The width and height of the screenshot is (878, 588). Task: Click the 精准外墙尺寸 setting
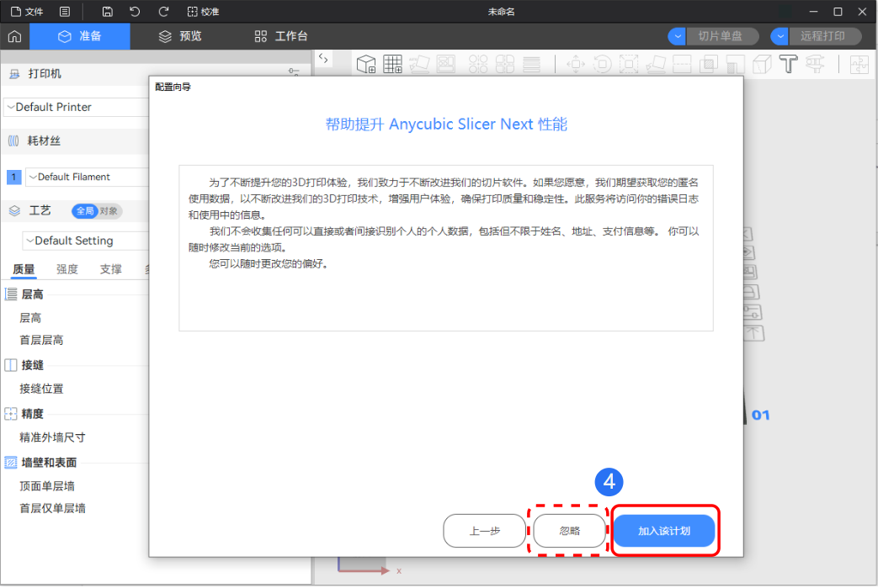[x=53, y=437]
